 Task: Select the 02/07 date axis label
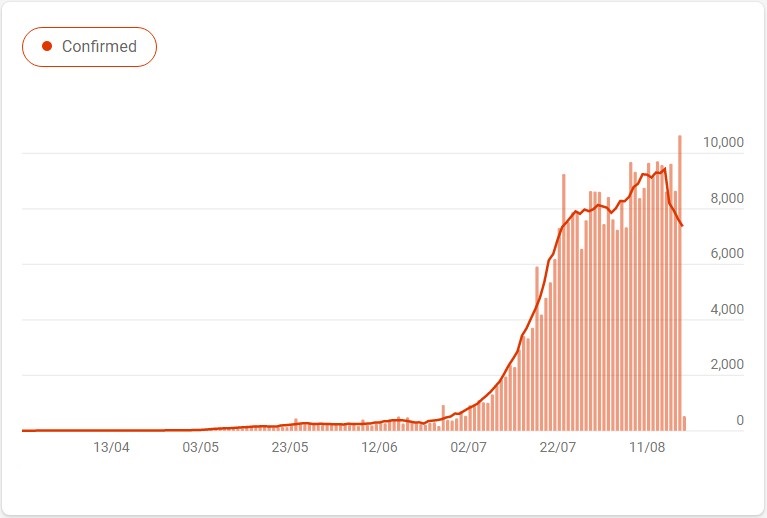[469, 448]
